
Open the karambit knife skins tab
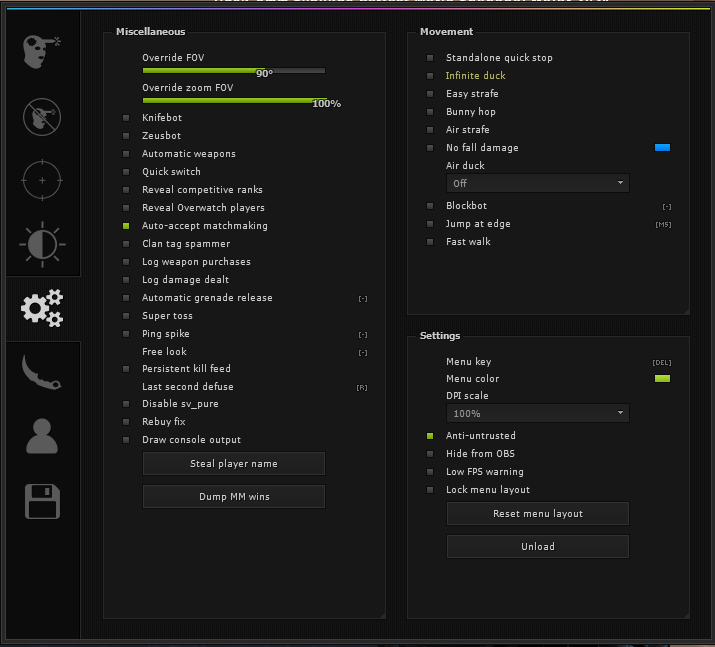42,373
